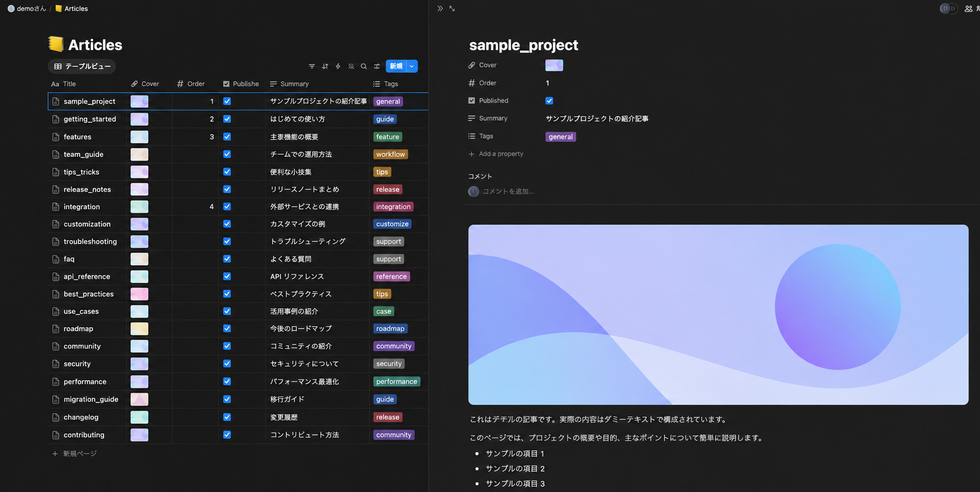The width and height of the screenshot is (980, 492).
Task: Click the general tag in the side panel
Action: click(x=561, y=137)
